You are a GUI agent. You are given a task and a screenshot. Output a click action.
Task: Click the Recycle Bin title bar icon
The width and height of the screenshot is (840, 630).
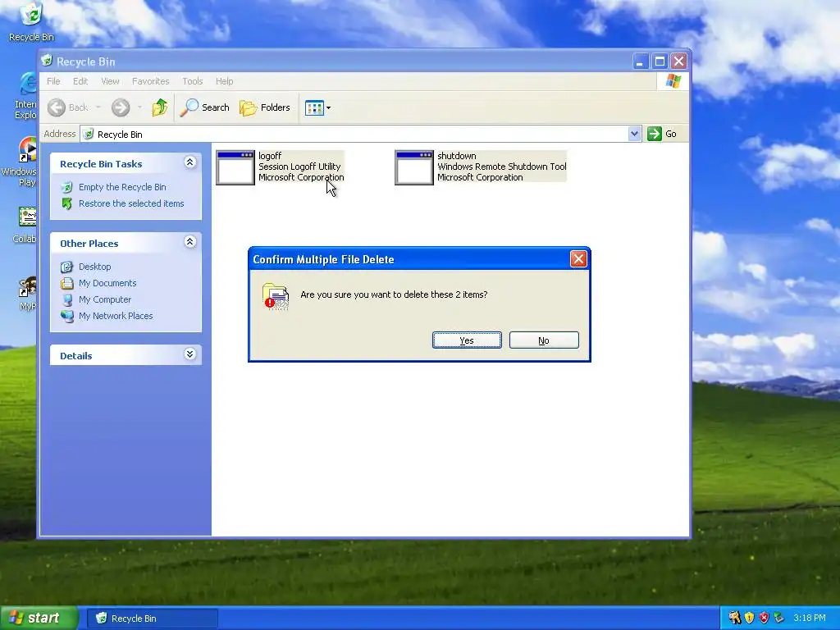(x=47, y=61)
